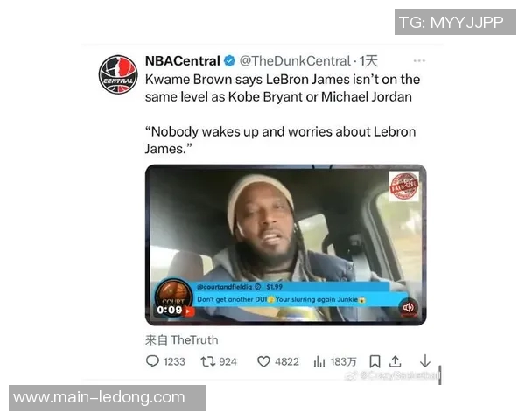The image size is (525, 420).
Task: Bookmark this tweet
Action: coord(374,361)
